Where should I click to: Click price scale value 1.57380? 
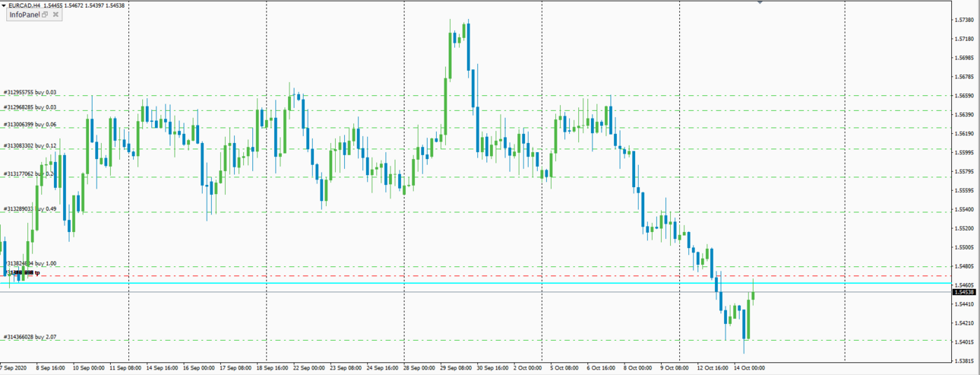click(965, 20)
